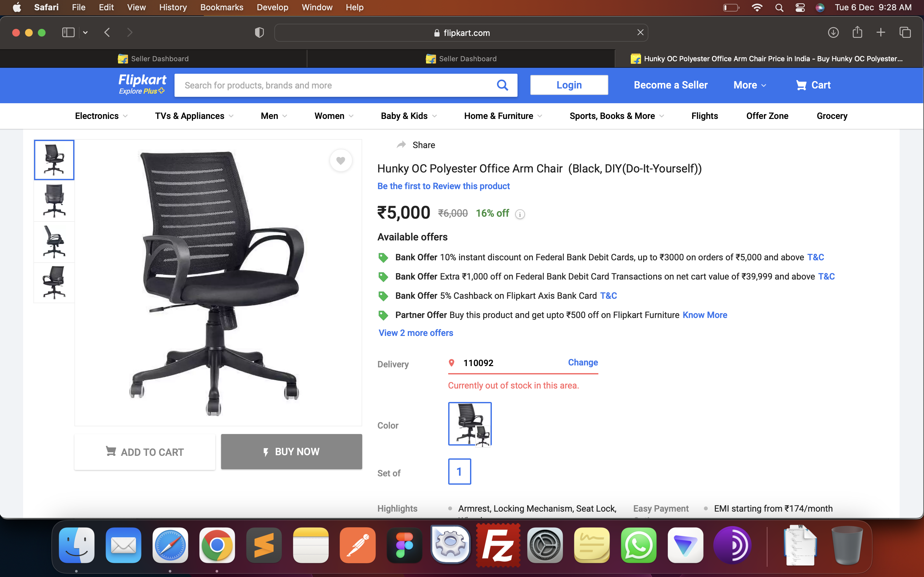Toggle Safari sidebar button

pyautogui.click(x=68, y=33)
